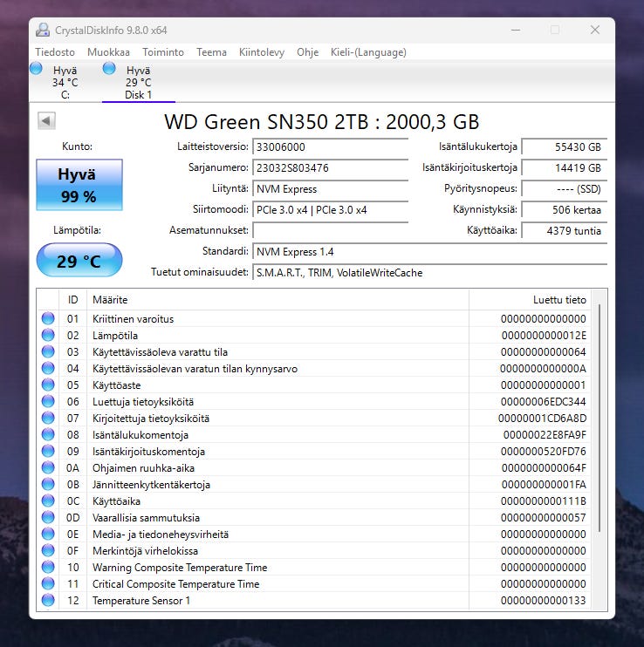This screenshot has height=647, width=644.
Task: Select the C: drive tab at 34 °C
Action: (65, 82)
